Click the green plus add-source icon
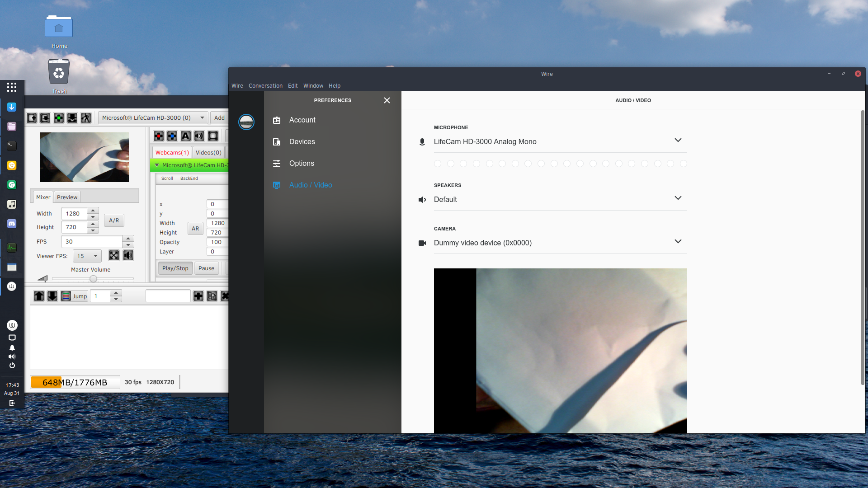The height and width of the screenshot is (488, 868). (59, 117)
